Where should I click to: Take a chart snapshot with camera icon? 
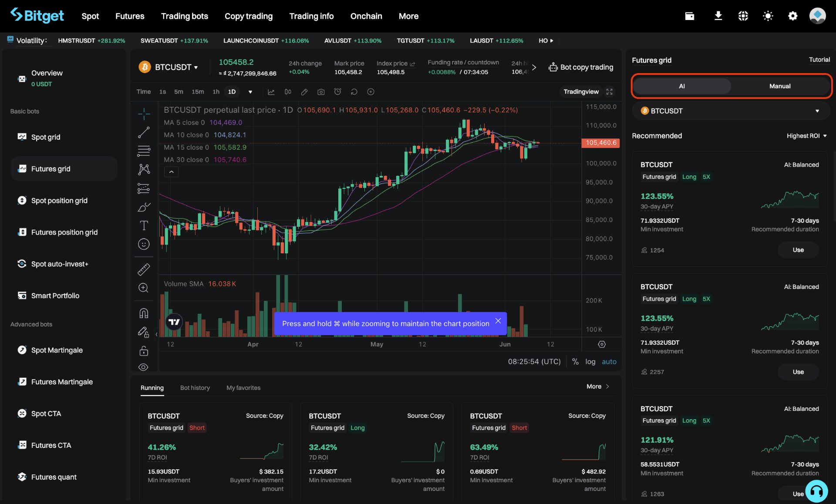[321, 92]
